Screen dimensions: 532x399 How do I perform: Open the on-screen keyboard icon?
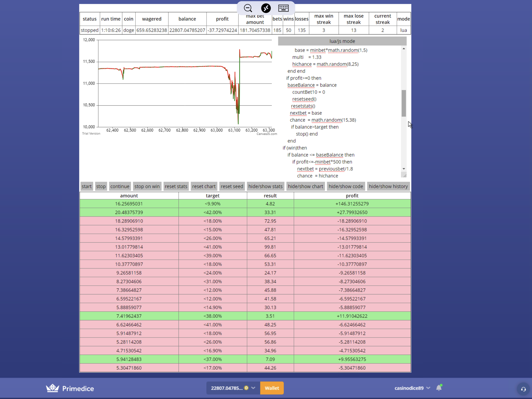point(283,8)
